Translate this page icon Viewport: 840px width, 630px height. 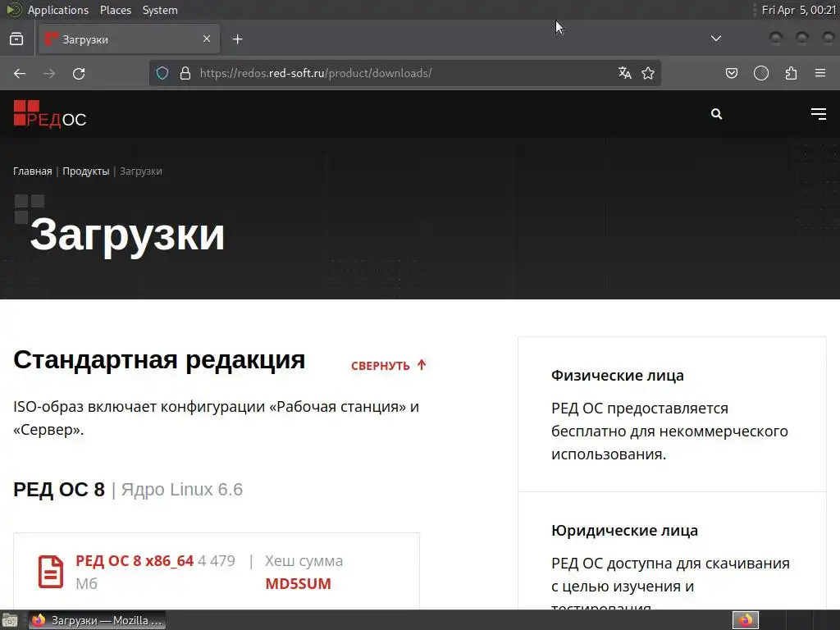(x=624, y=73)
